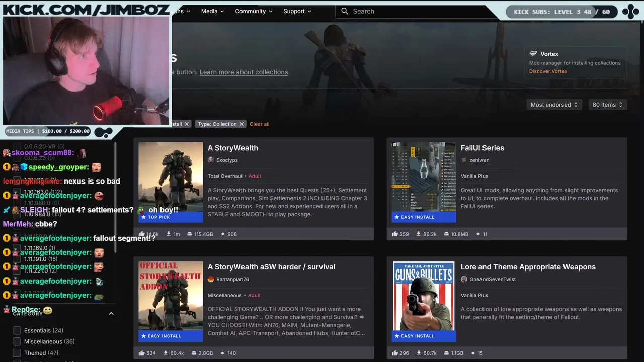The height and width of the screenshot is (362, 644).
Task: Click the magnifier icon in the search bar
Action: point(345,11)
